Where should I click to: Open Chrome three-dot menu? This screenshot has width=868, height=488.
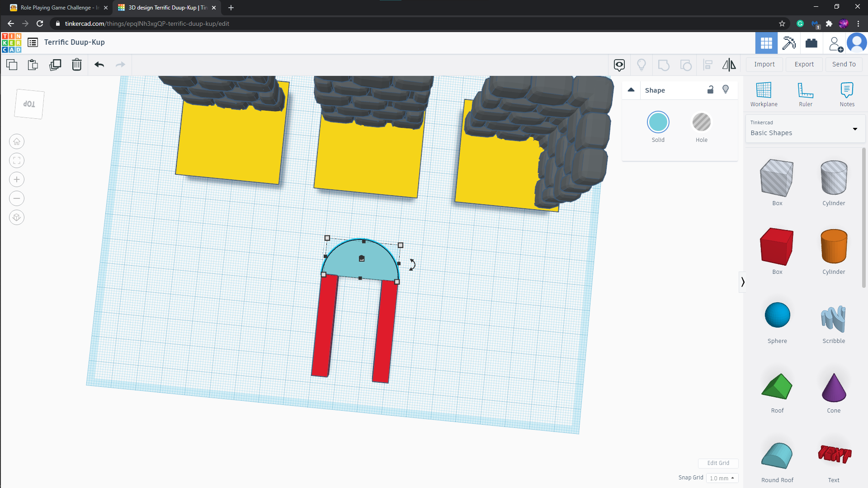click(858, 23)
